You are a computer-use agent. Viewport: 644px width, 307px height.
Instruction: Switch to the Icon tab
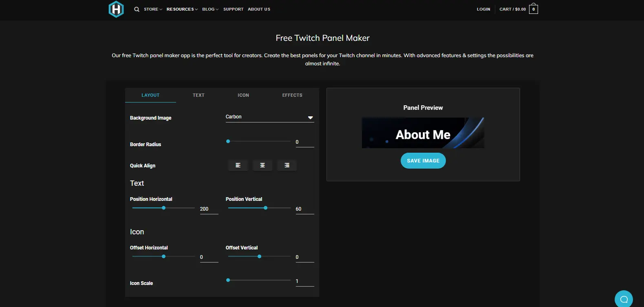243,95
